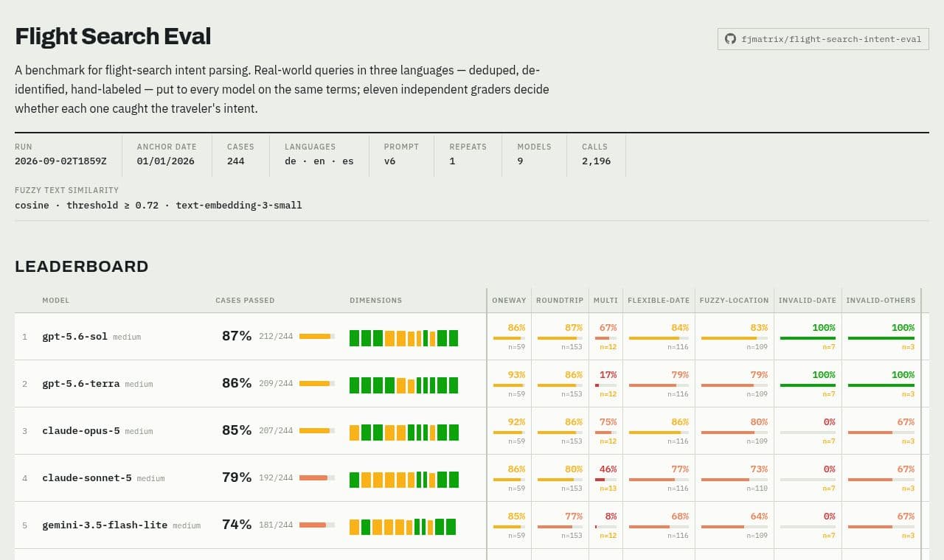Select the claude-opus-5 model name
Screen dimensions: 944x560
coord(80,431)
